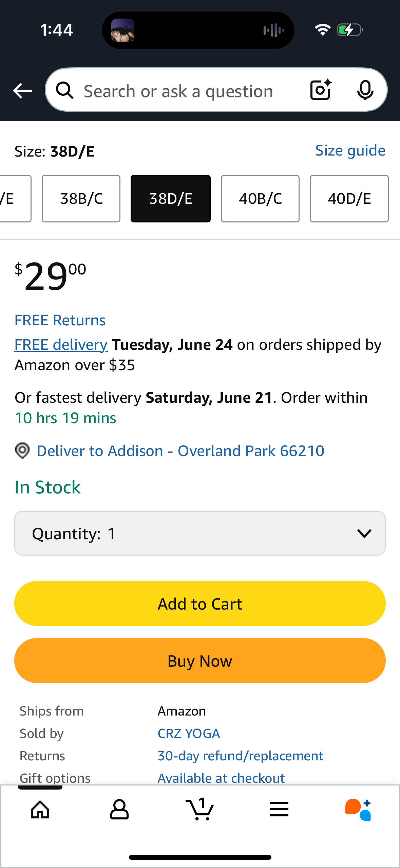Open the CRZ YOGA seller link
This screenshot has height=868, width=400.
click(x=189, y=734)
